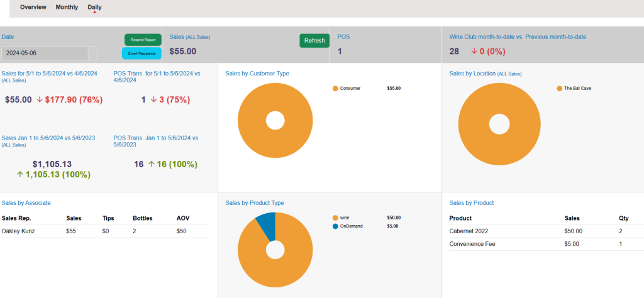Open Email Recipients
This screenshot has width=644, height=298.
tap(142, 53)
